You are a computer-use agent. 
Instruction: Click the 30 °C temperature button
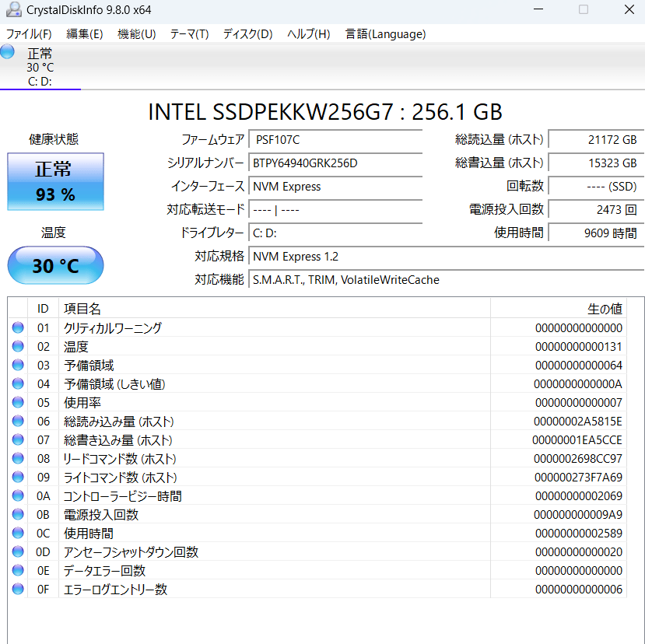click(55, 266)
